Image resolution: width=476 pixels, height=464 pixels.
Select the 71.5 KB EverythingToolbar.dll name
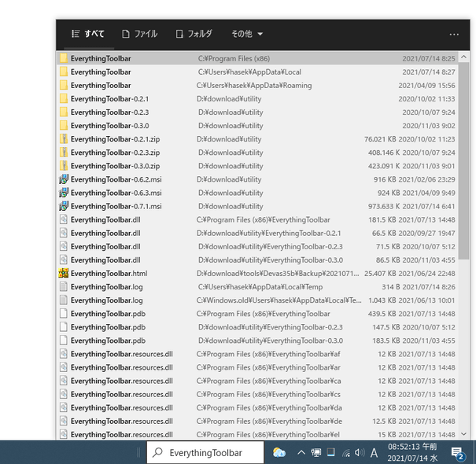(105, 247)
